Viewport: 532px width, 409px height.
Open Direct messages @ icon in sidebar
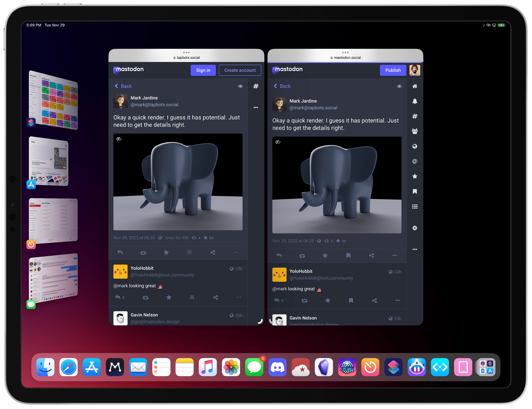pyautogui.click(x=415, y=161)
